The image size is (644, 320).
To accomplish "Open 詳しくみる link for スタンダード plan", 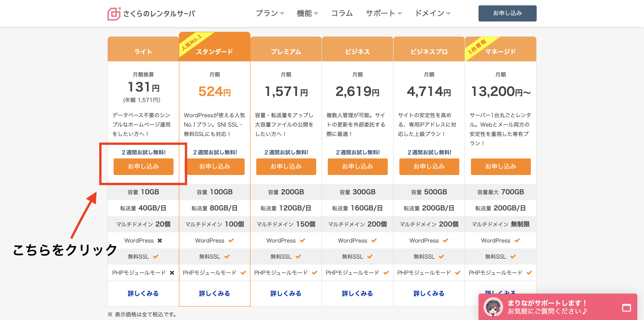I will click(214, 293).
